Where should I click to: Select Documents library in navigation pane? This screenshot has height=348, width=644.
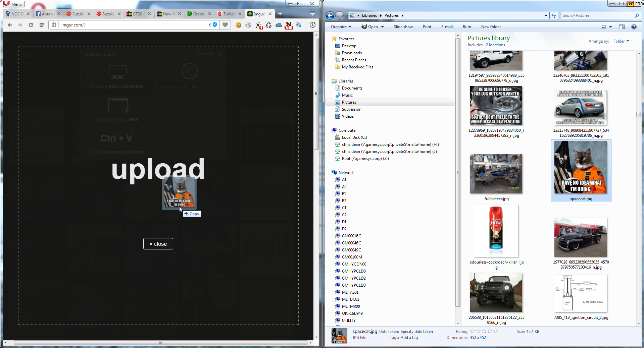(x=352, y=88)
